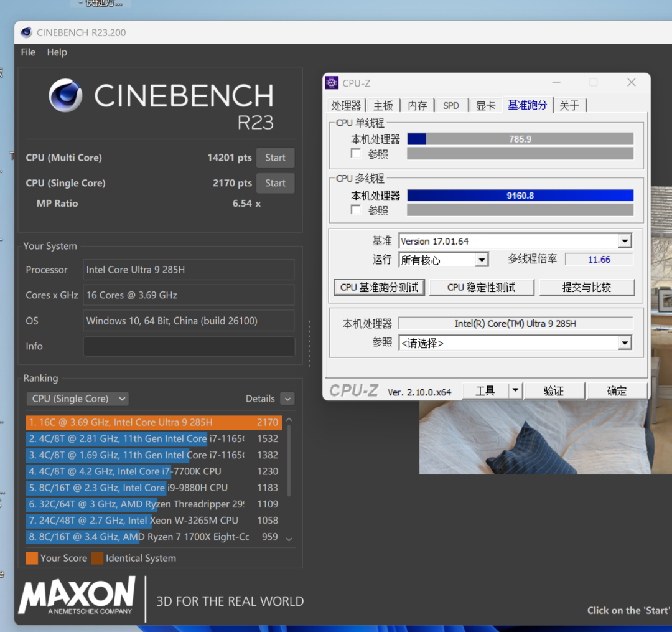Click the 提交与比较 button

[x=587, y=287]
